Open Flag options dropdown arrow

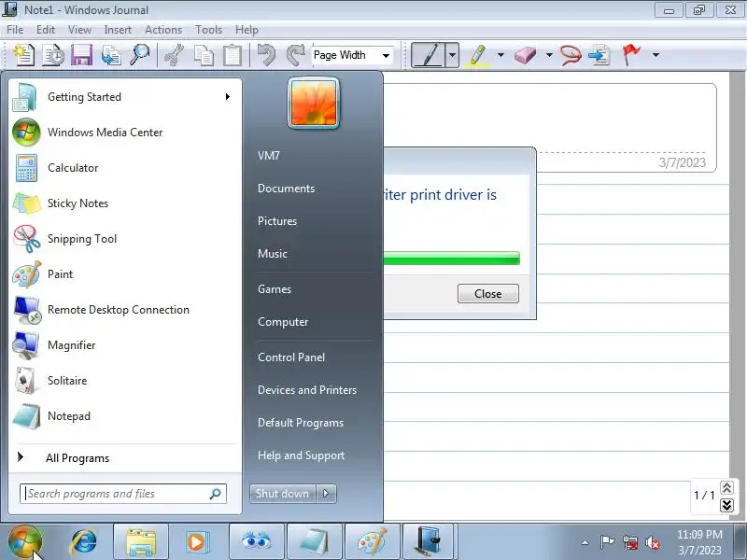[x=656, y=55]
